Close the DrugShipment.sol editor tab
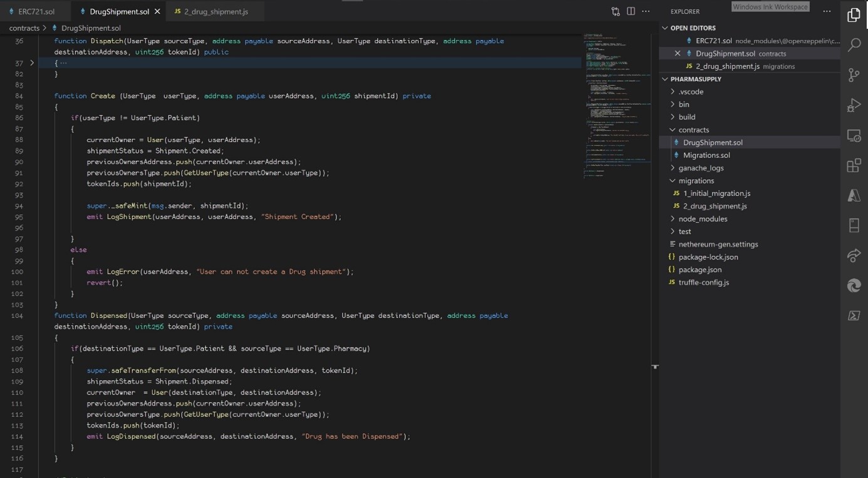This screenshot has width=868, height=478. 157,11
